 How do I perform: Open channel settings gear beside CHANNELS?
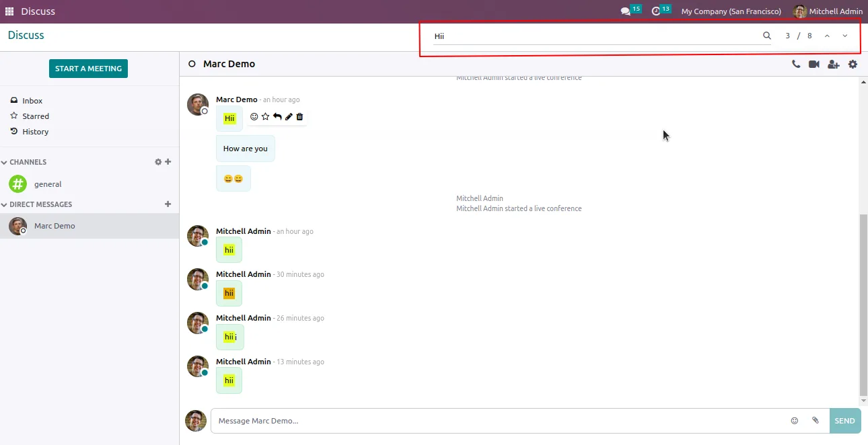pos(158,162)
